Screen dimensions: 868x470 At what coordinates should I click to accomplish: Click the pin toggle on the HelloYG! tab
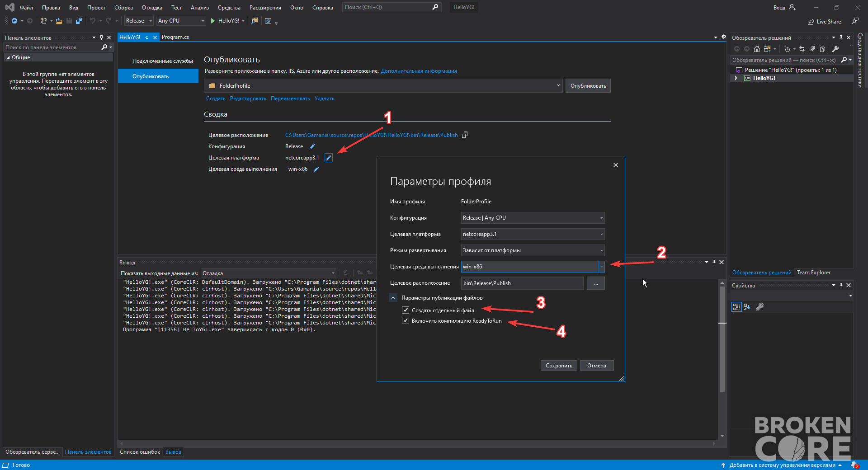[x=146, y=38]
